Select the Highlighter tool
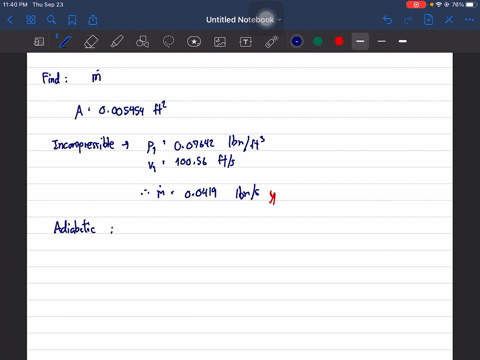Image resolution: width=480 pixels, height=360 pixels. coord(117,42)
